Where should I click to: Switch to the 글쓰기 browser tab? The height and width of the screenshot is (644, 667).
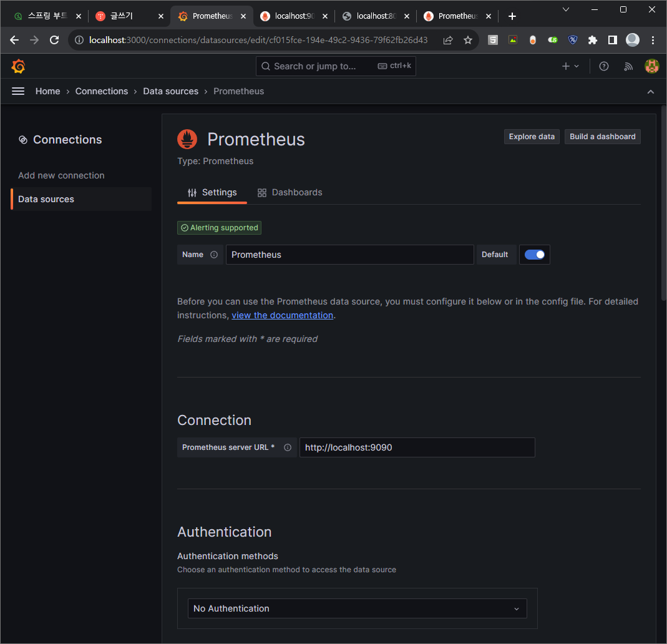click(129, 16)
